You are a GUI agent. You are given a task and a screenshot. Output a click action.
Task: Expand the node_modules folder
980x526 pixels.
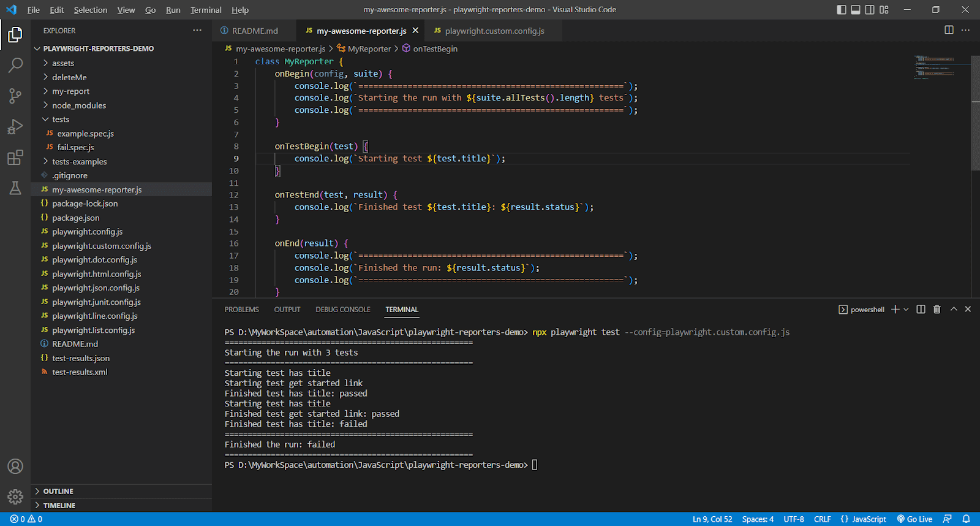pos(78,105)
